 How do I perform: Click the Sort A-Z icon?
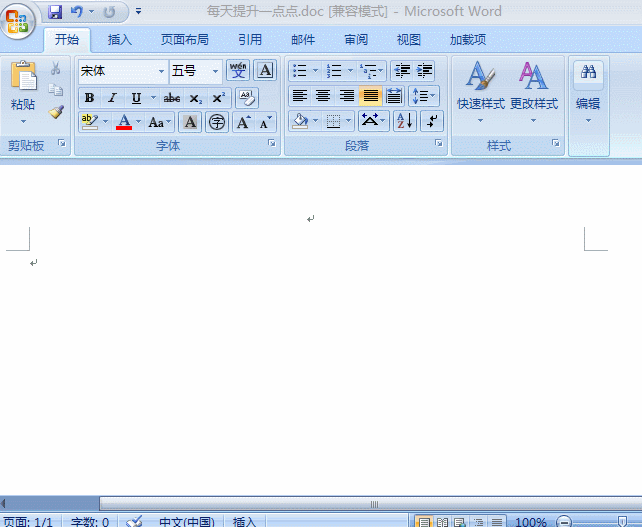pos(405,122)
